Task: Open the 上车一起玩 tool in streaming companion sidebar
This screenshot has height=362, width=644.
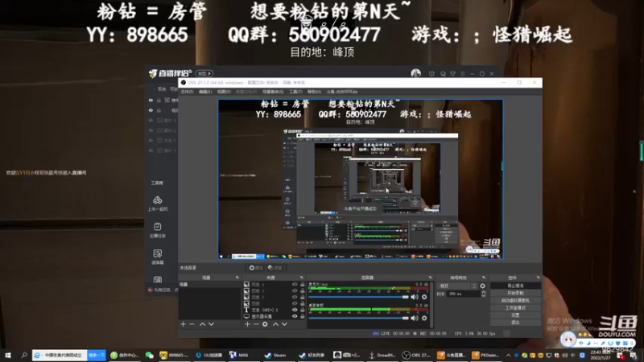Action: pyautogui.click(x=158, y=204)
